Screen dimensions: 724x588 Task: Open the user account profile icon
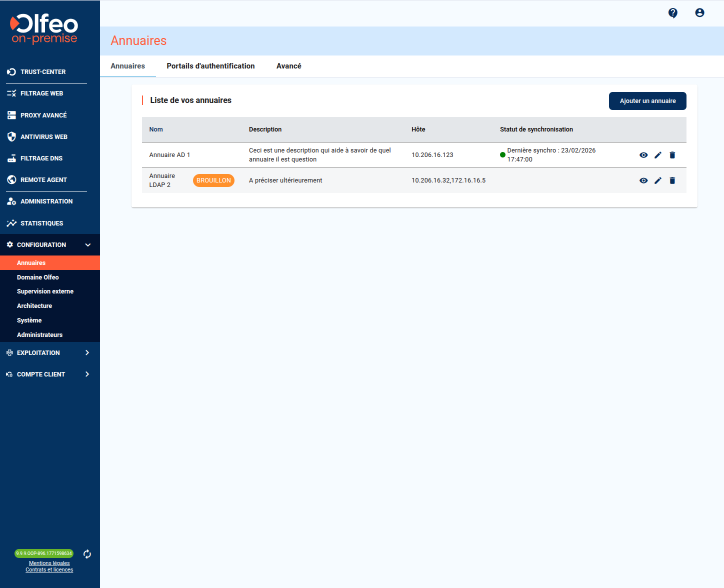tap(699, 13)
